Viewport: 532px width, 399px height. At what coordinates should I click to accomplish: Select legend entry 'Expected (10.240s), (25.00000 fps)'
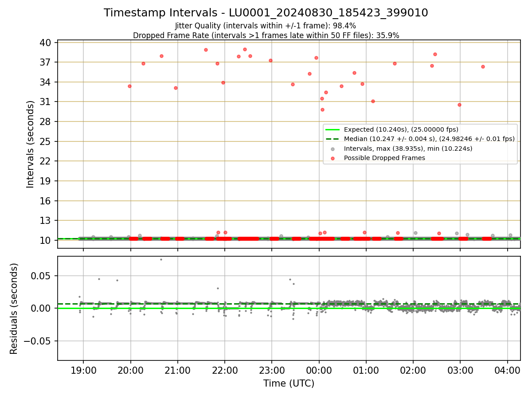(x=401, y=129)
